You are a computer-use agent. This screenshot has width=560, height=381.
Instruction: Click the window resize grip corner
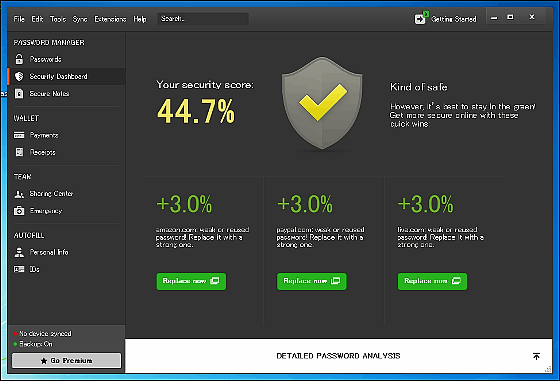pyautogui.click(x=548, y=369)
